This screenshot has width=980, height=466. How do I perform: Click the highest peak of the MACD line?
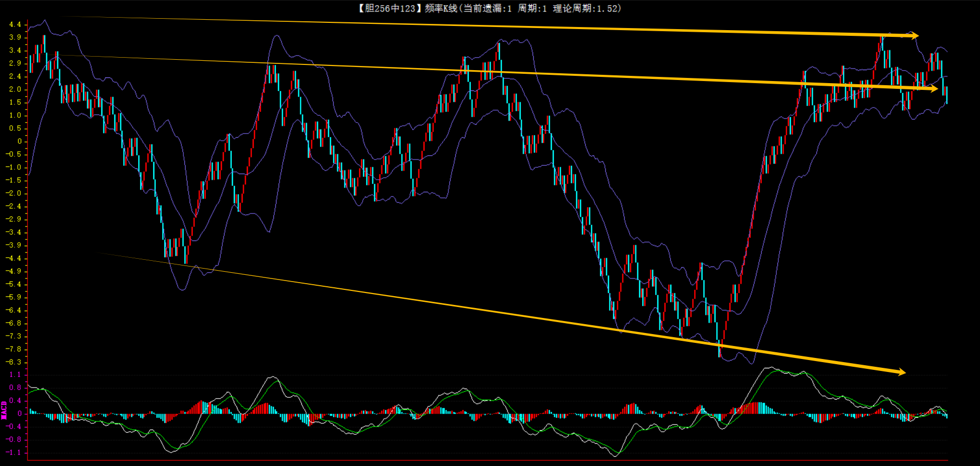tap(770, 368)
